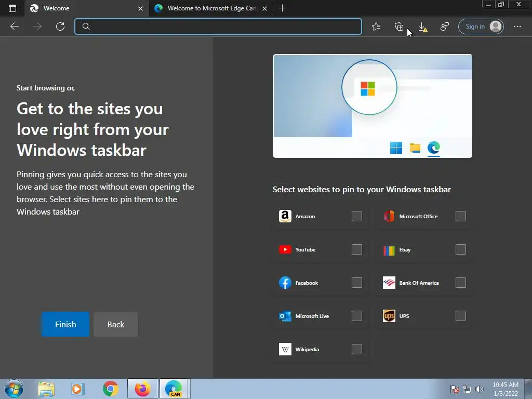Switch to Welcome to Microsoft Edge Canary tab

[211, 8]
